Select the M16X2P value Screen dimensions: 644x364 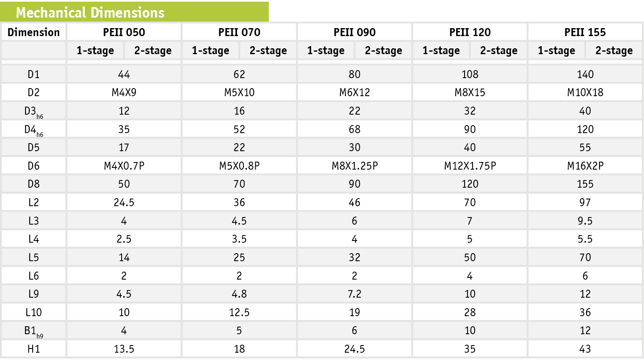coord(585,166)
